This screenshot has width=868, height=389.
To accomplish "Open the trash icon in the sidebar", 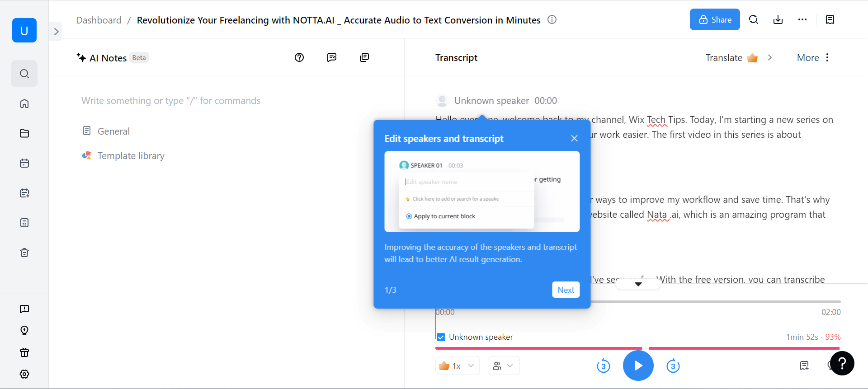I will pyautogui.click(x=24, y=253).
